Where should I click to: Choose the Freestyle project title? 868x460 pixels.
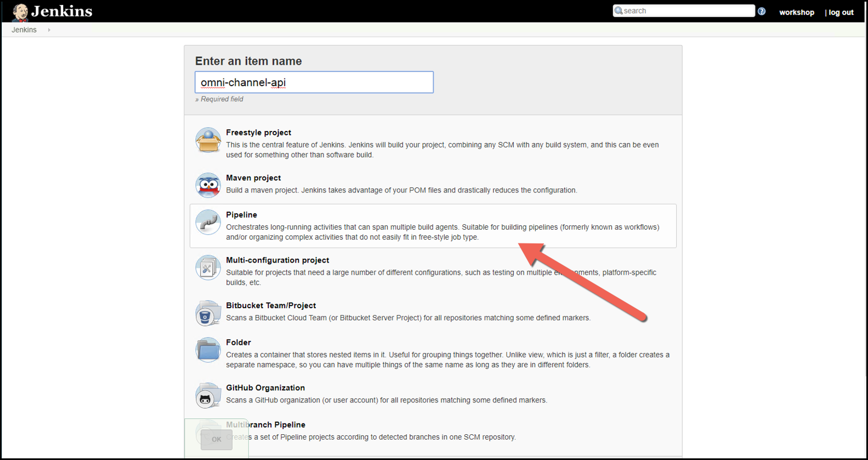click(258, 133)
